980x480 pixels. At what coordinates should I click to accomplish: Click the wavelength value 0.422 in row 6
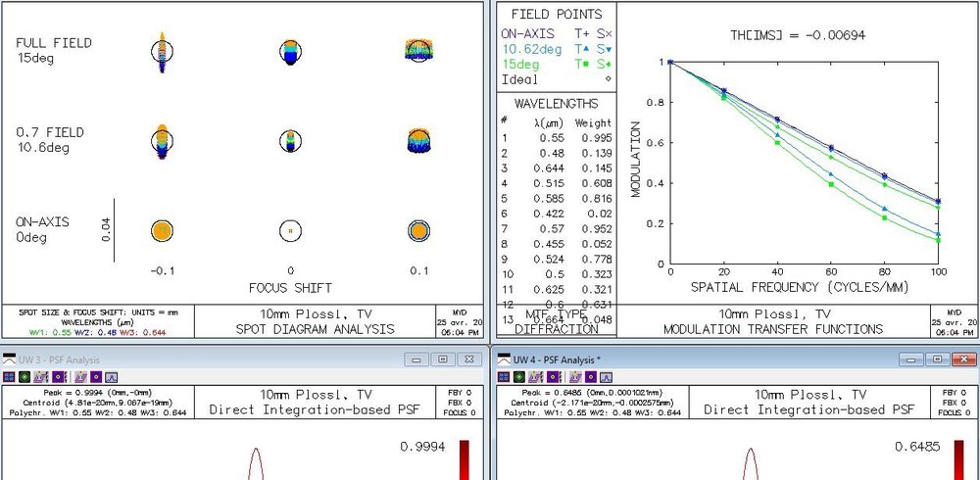(549, 214)
